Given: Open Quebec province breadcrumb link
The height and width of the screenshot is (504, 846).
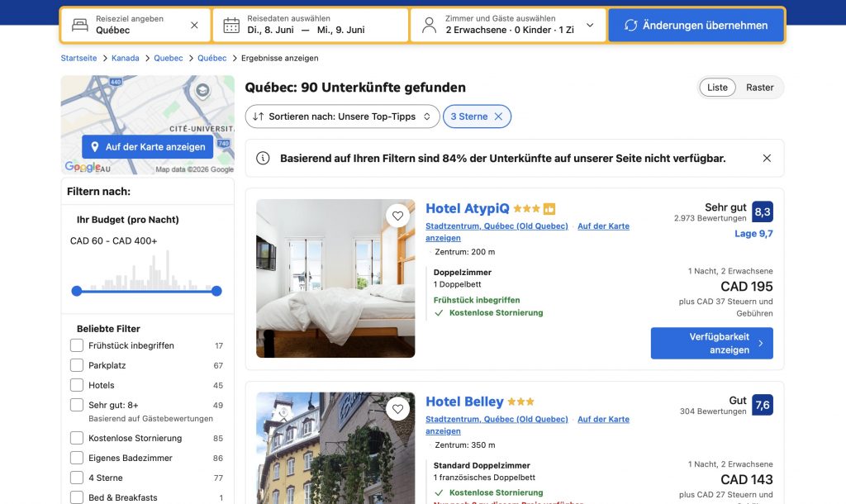Looking at the screenshot, I should pyautogui.click(x=169, y=58).
